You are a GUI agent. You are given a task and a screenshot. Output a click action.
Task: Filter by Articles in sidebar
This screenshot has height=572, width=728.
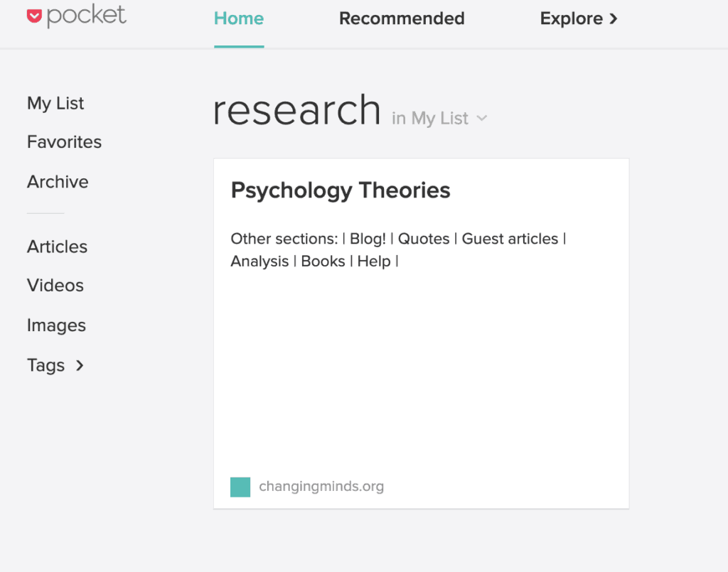(57, 247)
